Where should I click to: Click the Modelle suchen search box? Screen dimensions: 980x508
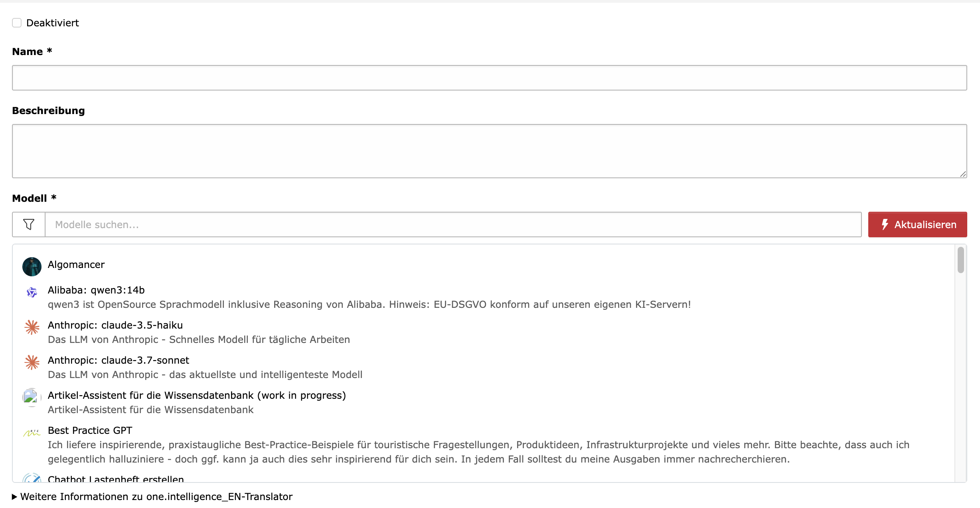point(453,224)
